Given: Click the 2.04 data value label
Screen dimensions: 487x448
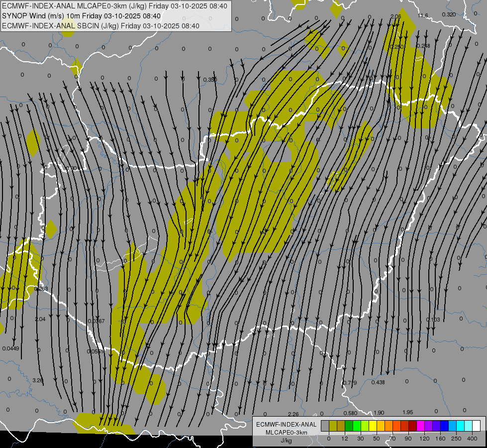Looking at the screenshot, I should [x=40, y=319].
